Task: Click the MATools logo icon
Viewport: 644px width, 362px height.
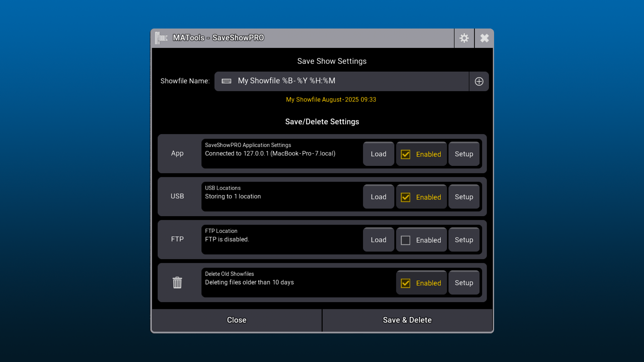Action: point(161,38)
